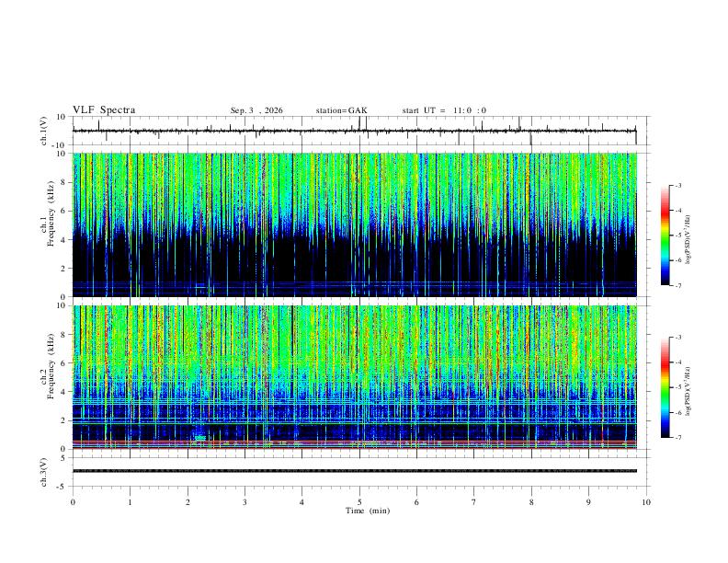Click the -3 value on upper color scale
The height and width of the screenshot is (563, 728).
click(x=677, y=185)
